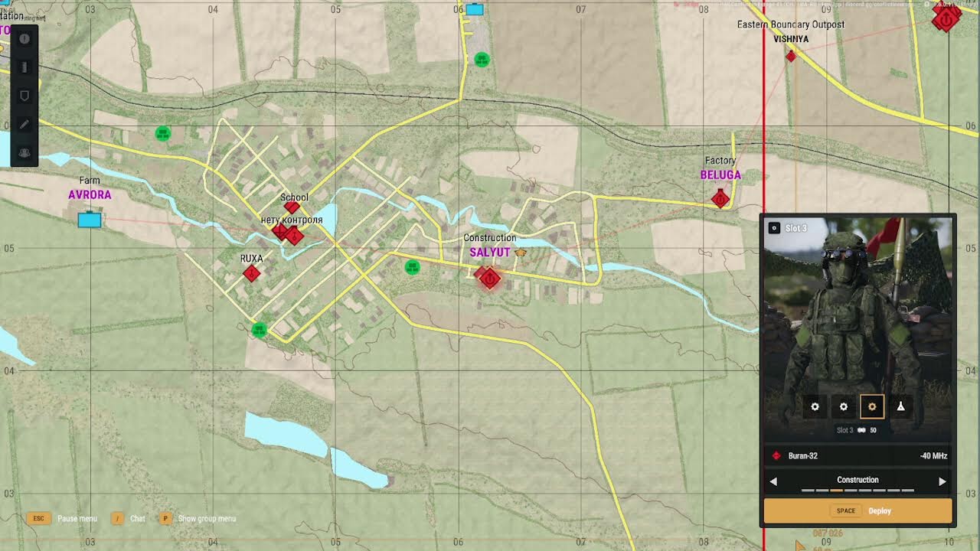Choose the flask-shaped fourth loadout option
The image size is (980, 551).
pos(900,407)
